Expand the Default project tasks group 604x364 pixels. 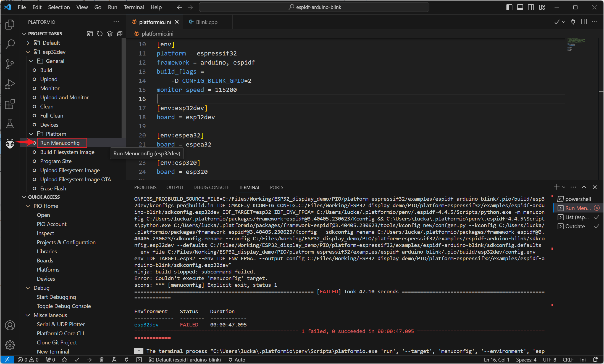point(28,43)
